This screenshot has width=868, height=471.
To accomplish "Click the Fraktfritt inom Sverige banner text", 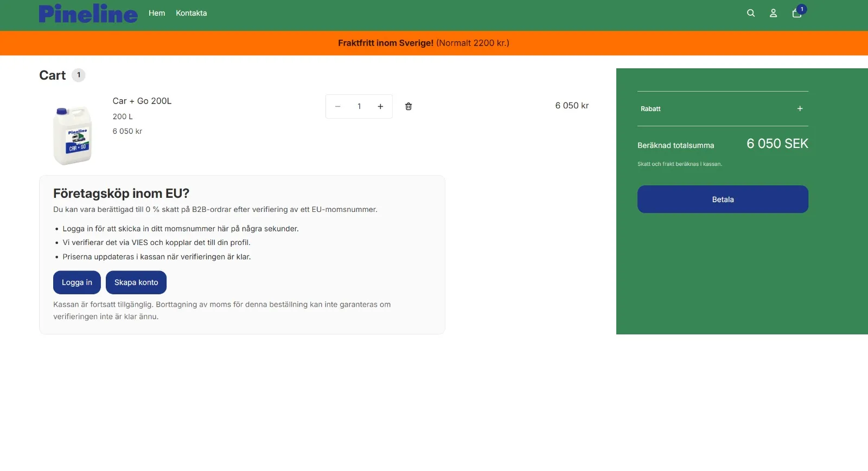I will [x=424, y=43].
